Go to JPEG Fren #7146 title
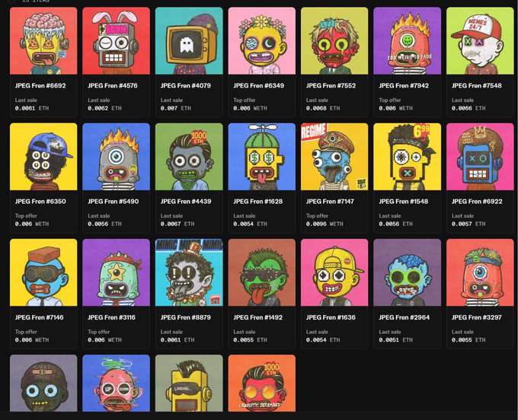Viewport: 518px width, 420px height. [40, 317]
